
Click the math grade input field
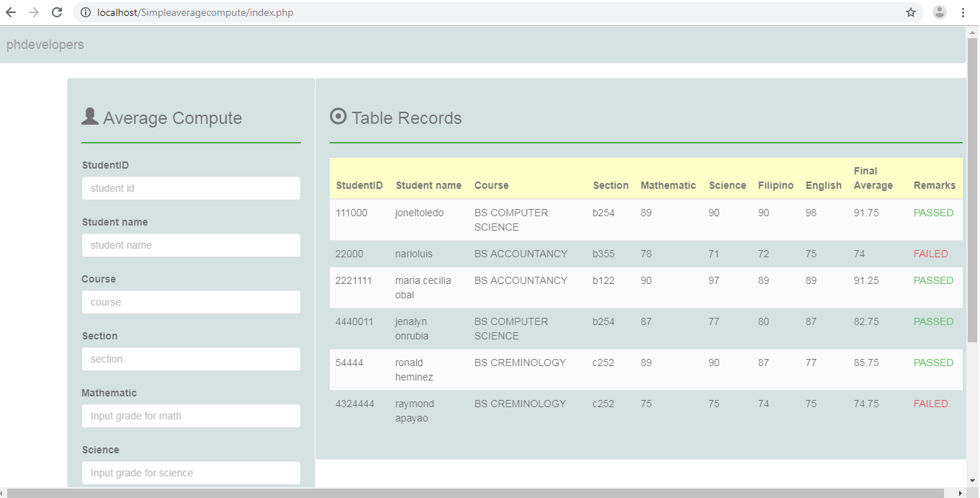[x=191, y=416]
